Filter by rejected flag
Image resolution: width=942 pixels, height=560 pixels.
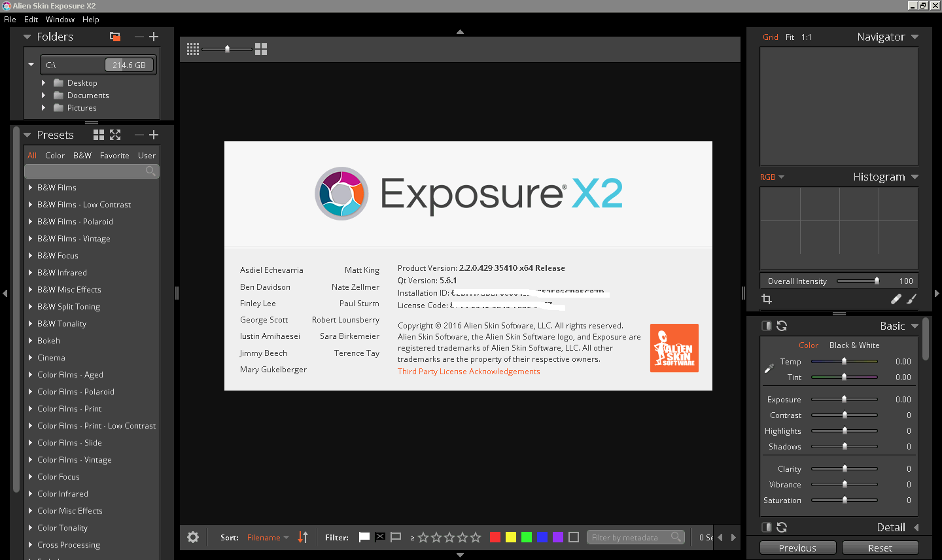pos(380,537)
